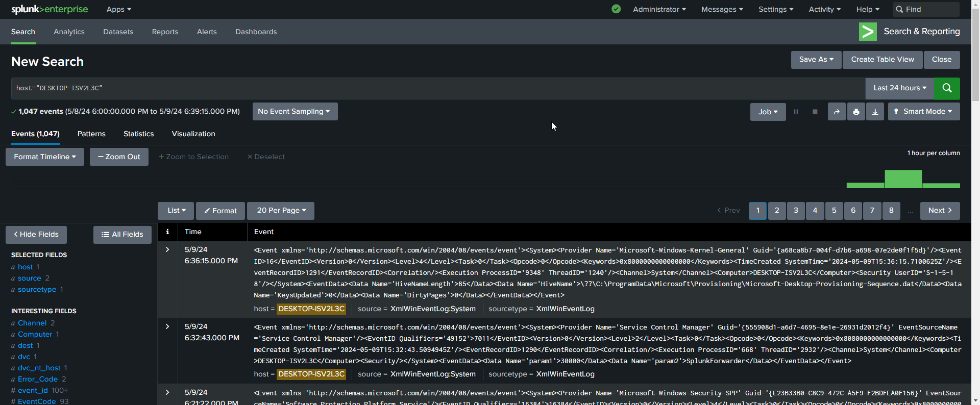Pause the search job

(796, 112)
